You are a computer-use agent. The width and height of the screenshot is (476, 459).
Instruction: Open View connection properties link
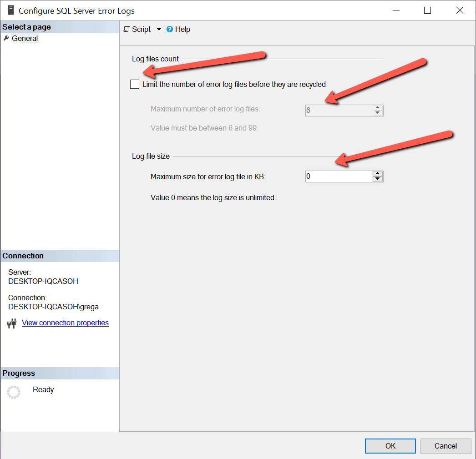(x=65, y=323)
